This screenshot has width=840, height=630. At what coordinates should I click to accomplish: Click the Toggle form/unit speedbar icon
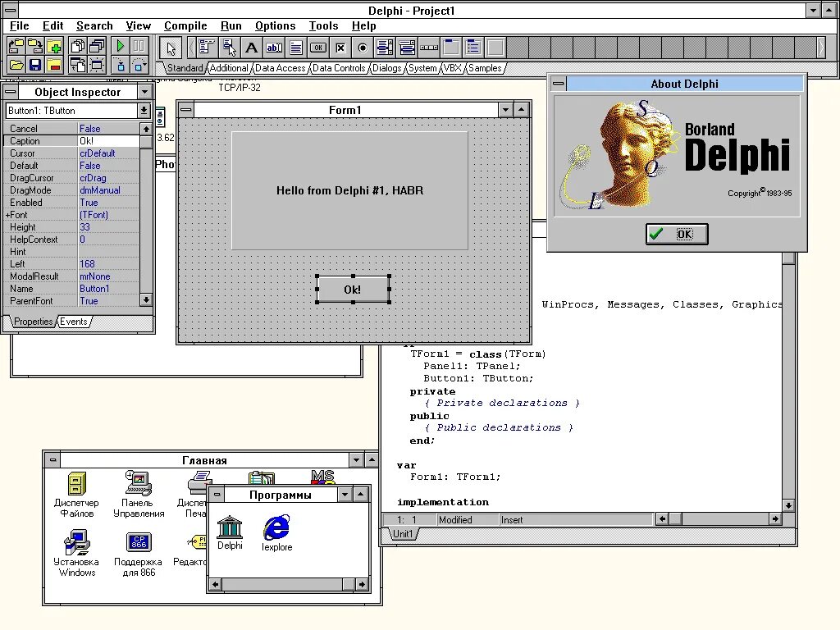point(78,66)
